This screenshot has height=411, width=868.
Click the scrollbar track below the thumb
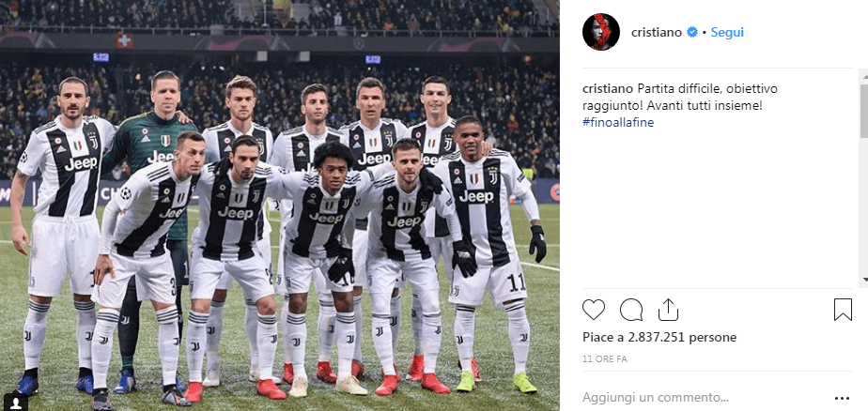point(863,205)
